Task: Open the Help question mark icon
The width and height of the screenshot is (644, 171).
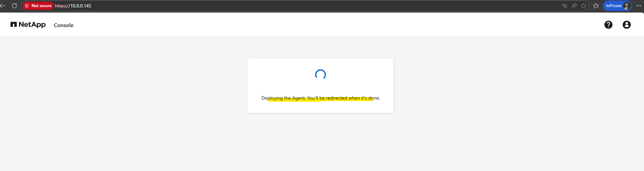Action: coord(608,25)
